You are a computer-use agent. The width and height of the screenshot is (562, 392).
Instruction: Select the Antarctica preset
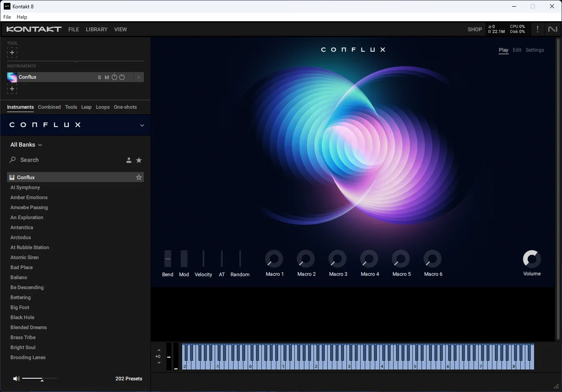[x=22, y=227]
